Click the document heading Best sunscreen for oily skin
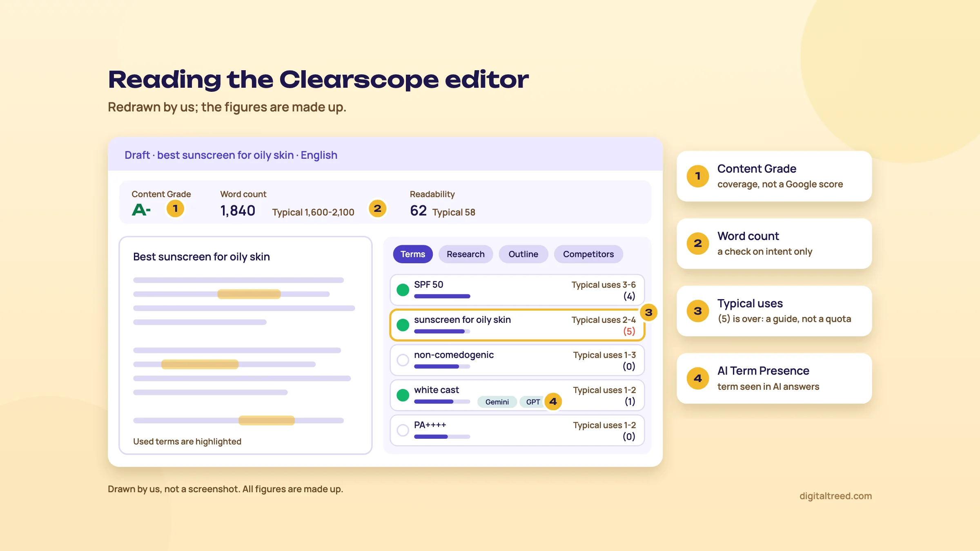Screen dimensions: 980x551 pyautogui.click(x=201, y=257)
